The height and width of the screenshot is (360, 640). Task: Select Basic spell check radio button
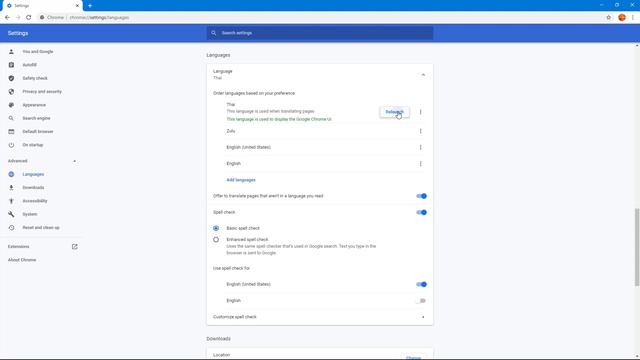[216, 228]
